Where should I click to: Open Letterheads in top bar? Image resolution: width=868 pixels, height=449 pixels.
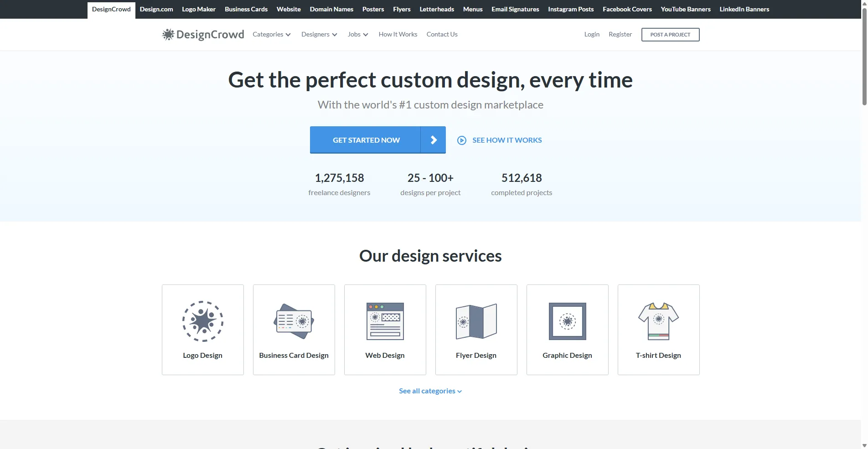tap(437, 9)
